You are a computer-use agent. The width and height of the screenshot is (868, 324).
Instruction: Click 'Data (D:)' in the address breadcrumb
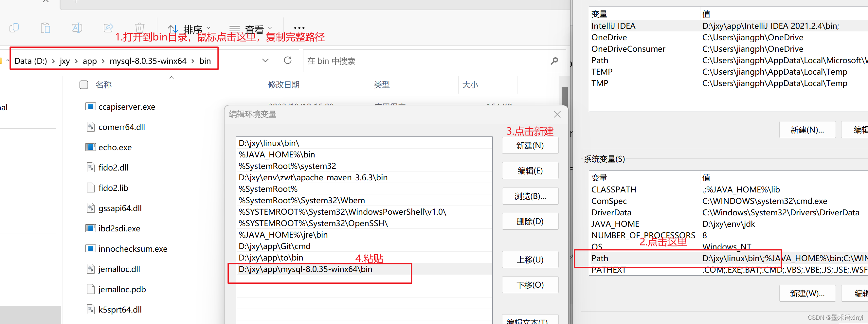point(31,61)
